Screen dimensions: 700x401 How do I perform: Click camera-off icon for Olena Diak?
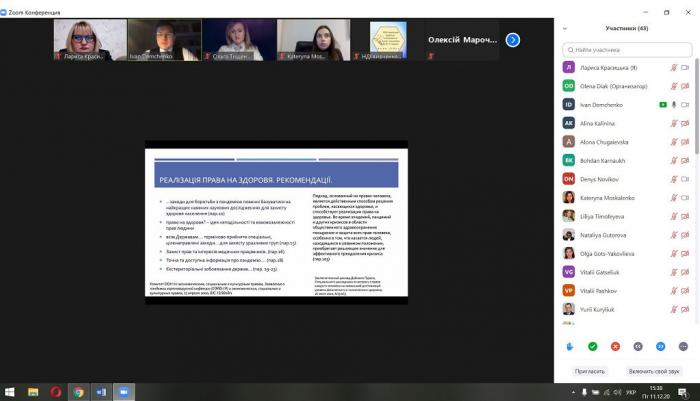click(x=685, y=86)
